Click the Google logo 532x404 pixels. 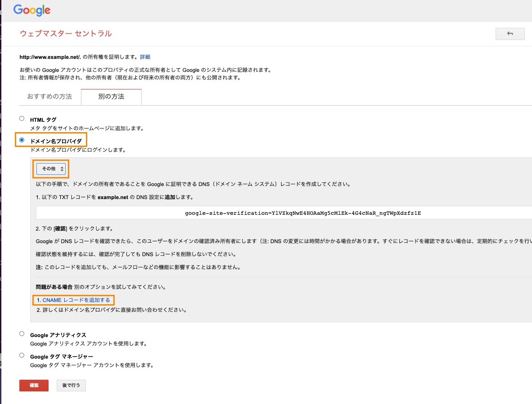(32, 10)
